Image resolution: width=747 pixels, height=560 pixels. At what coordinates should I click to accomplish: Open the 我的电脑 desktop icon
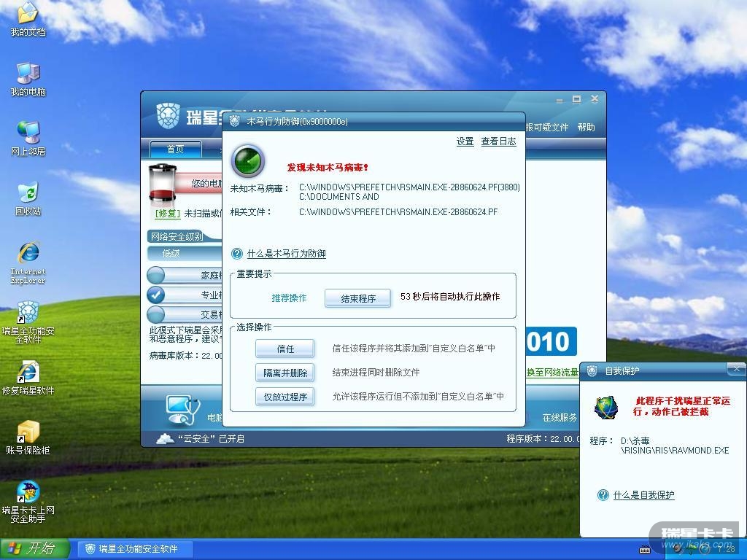[28, 79]
